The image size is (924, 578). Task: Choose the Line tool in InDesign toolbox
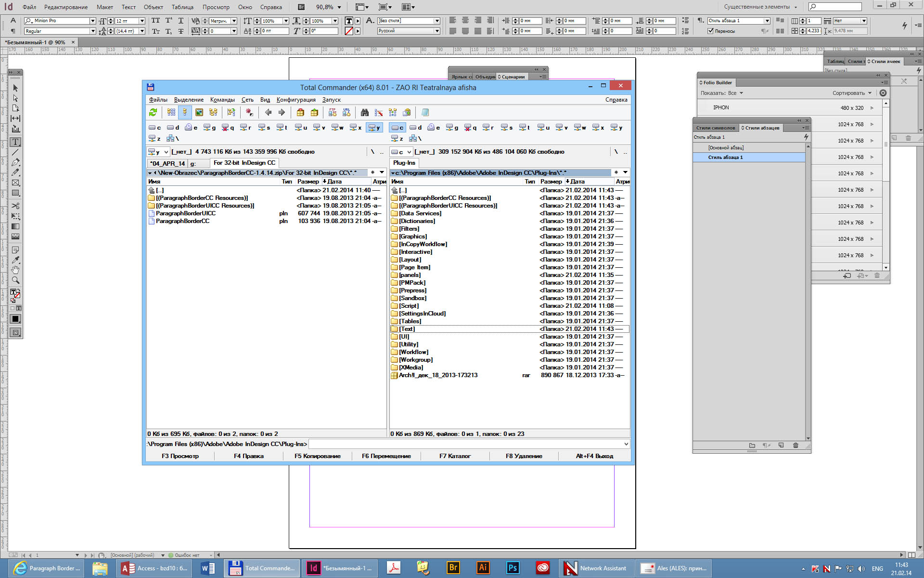point(15,152)
